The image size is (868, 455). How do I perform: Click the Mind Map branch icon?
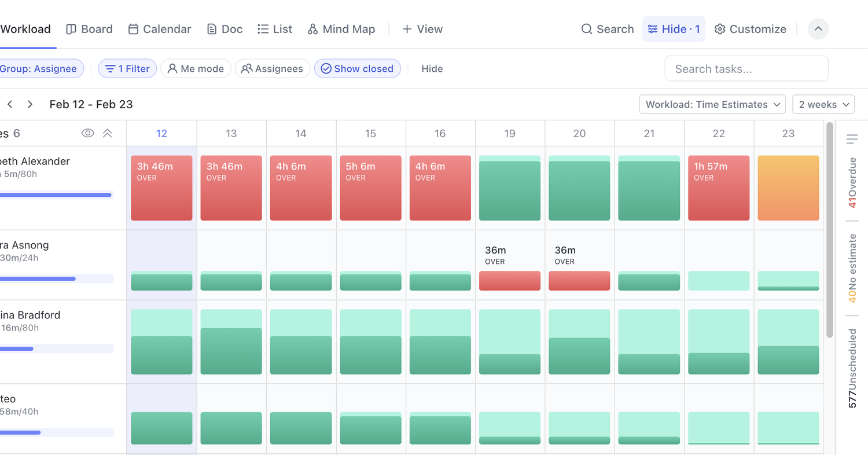pos(312,29)
